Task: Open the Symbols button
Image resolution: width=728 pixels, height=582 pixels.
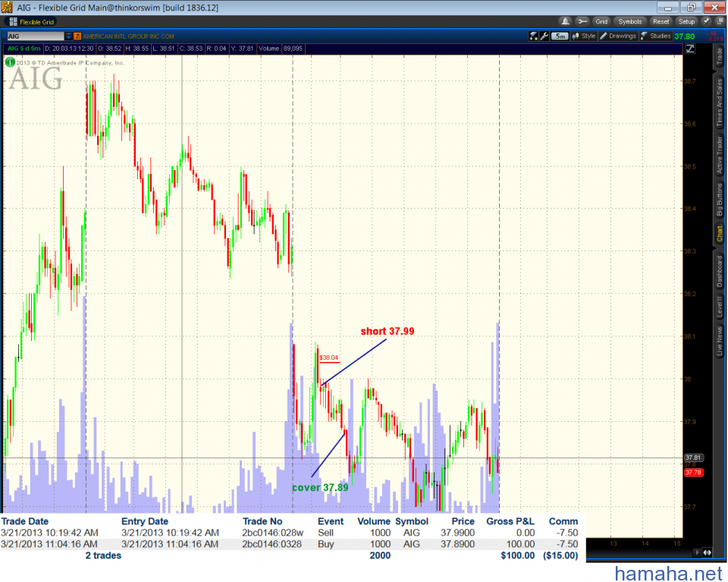Action: pos(629,21)
